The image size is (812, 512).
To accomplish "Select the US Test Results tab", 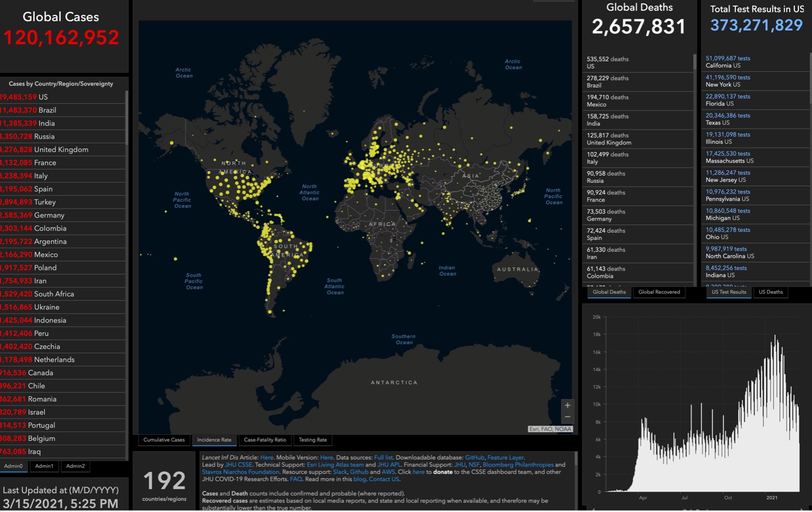I will [x=729, y=292].
